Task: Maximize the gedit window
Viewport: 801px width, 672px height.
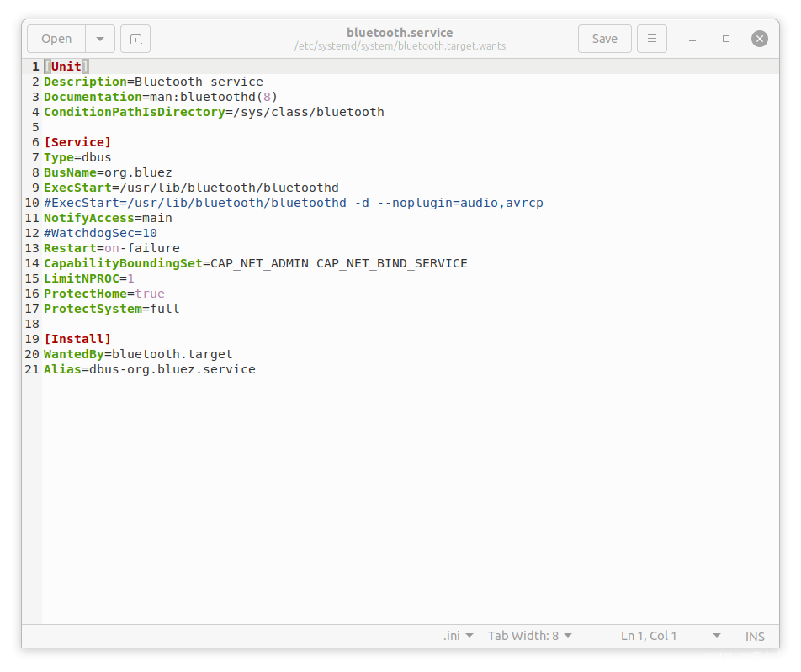Action: coord(726,39)
